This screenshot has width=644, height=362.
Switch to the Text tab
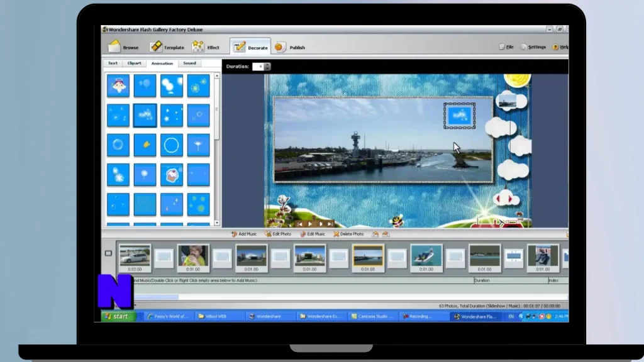pyautogui.click(x=113, y=63)
